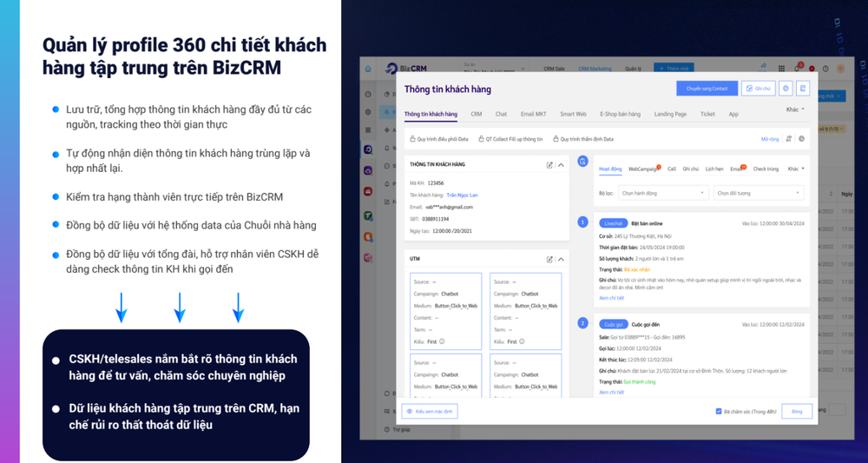Image resolution: width=868 pixels, height=463 pixels.
Task: Click the Đóng button
Action: 797,412
